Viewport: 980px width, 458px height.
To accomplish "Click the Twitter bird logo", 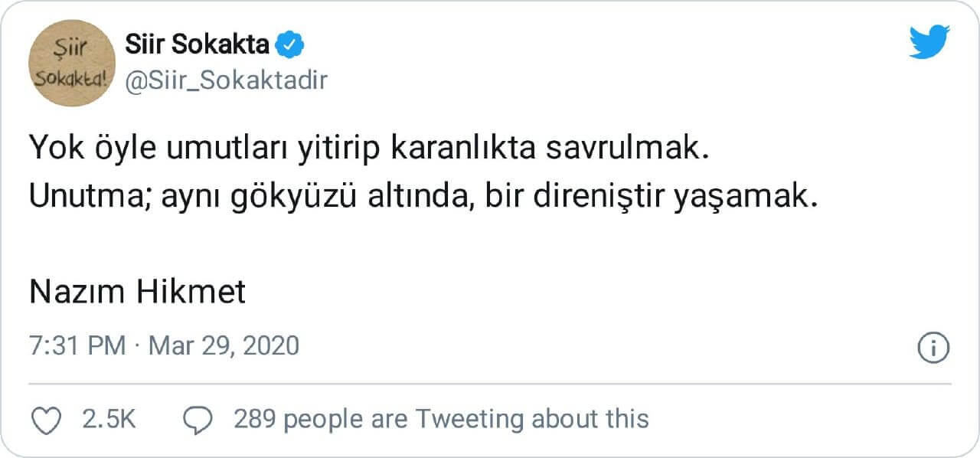I will pos(929,41).
